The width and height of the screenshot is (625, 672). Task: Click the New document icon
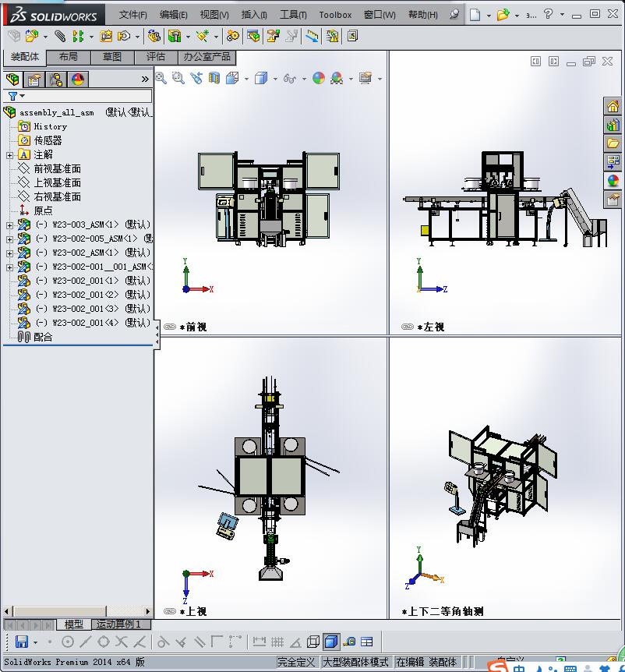[475, 15]
